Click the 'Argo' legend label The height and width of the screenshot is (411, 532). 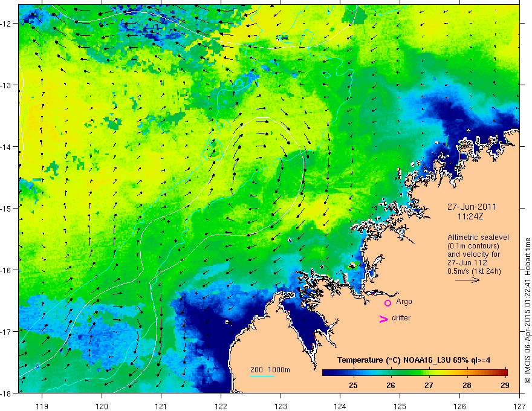click(404, 302)
